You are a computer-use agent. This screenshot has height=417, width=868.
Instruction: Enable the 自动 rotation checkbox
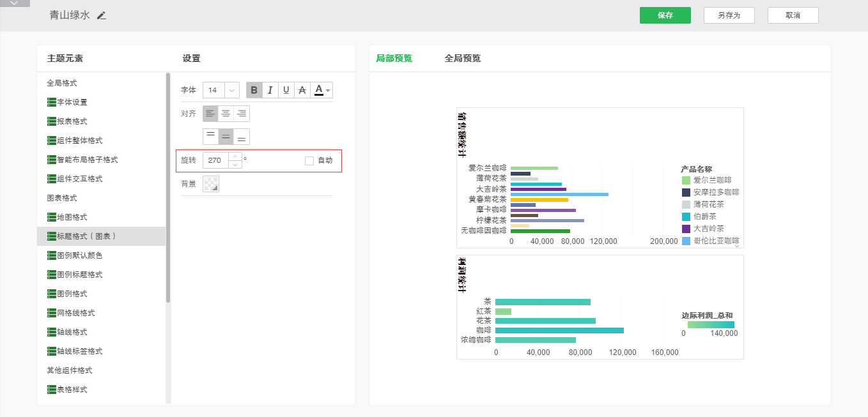(309, 160)
